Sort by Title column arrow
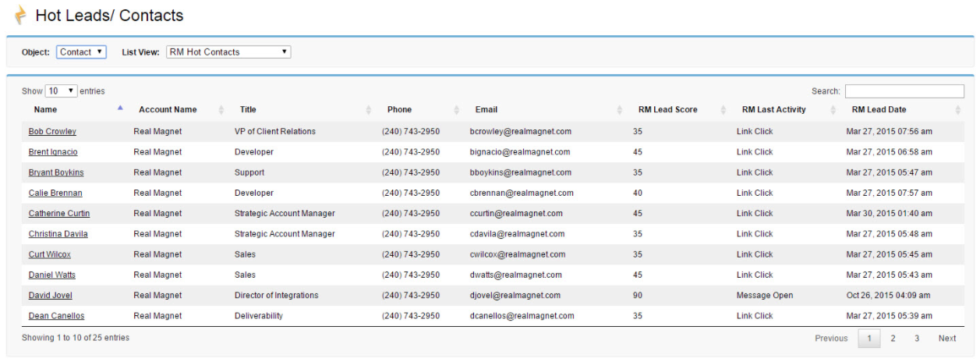The width and height of the screenshot is (980, 362). 369,110
